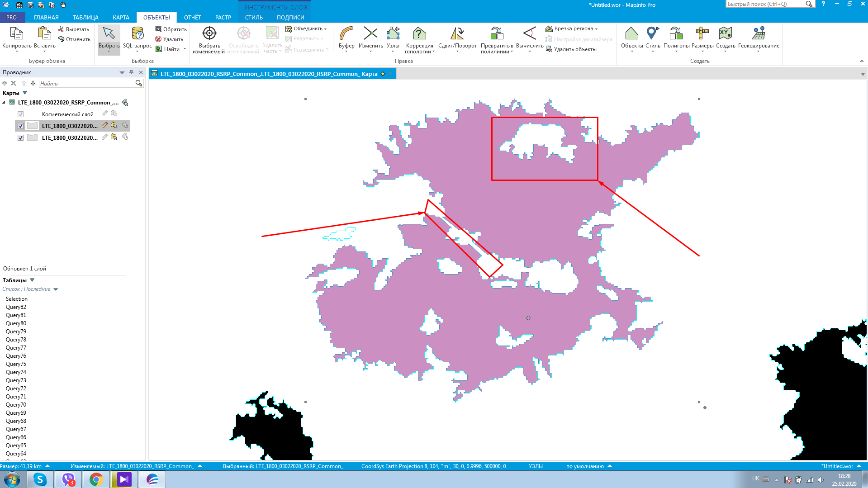Open the по умолчанию status bar dropdown
The image size is (868, 488).
pos(609,466)
